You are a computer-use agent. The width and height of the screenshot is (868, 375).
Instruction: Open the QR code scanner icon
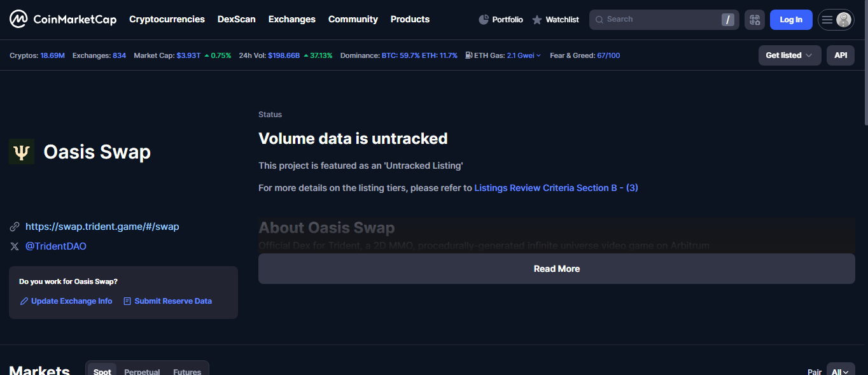pyautogui.click(x=755, y=19)
